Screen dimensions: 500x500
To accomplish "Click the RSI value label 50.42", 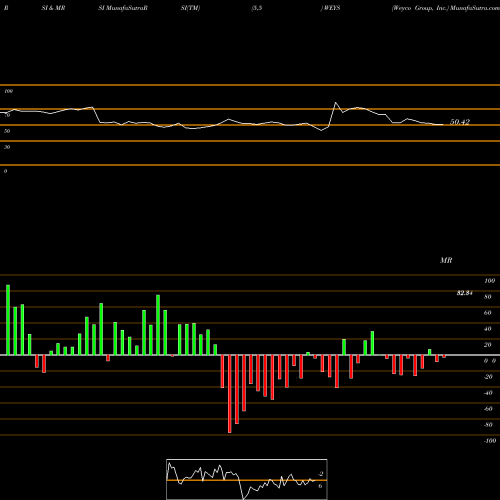I will pyautogui.click(x=460, y=122).
